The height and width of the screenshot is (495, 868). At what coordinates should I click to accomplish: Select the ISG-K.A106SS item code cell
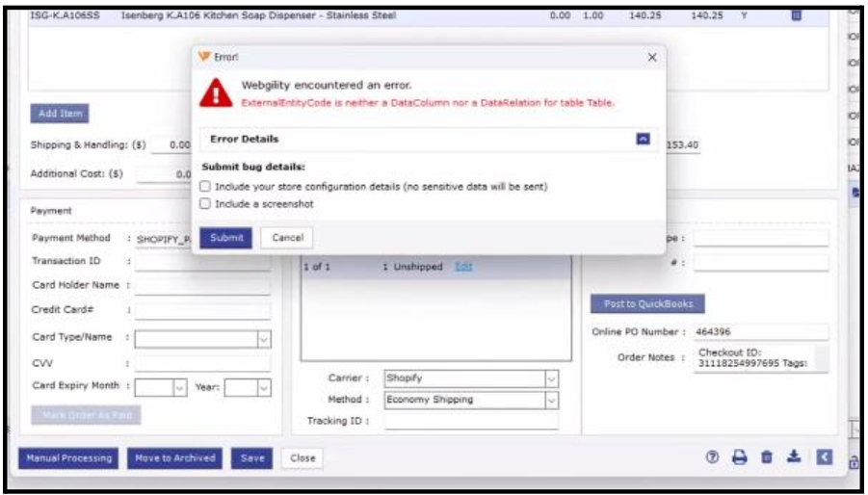pos(66,15)
